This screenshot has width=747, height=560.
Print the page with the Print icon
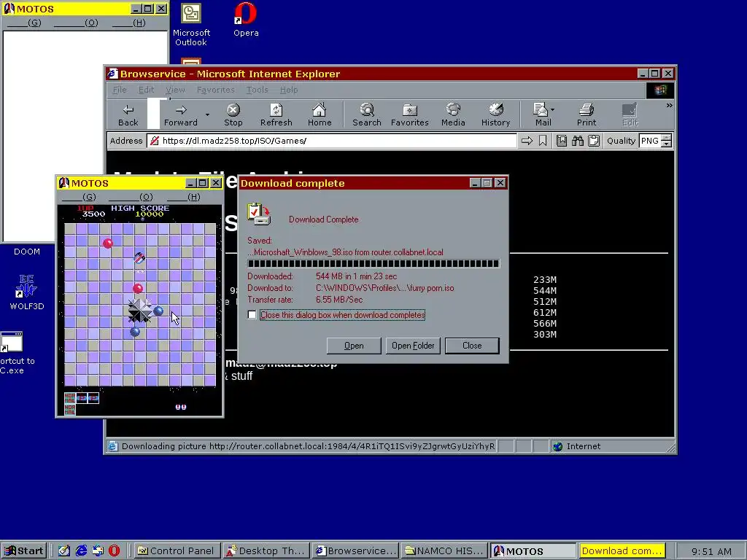tap(587, 115)
